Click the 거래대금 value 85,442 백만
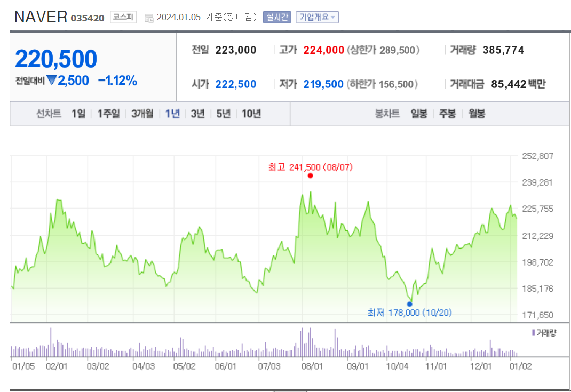Viewport: 571px width, 392px height. [518, 84]
